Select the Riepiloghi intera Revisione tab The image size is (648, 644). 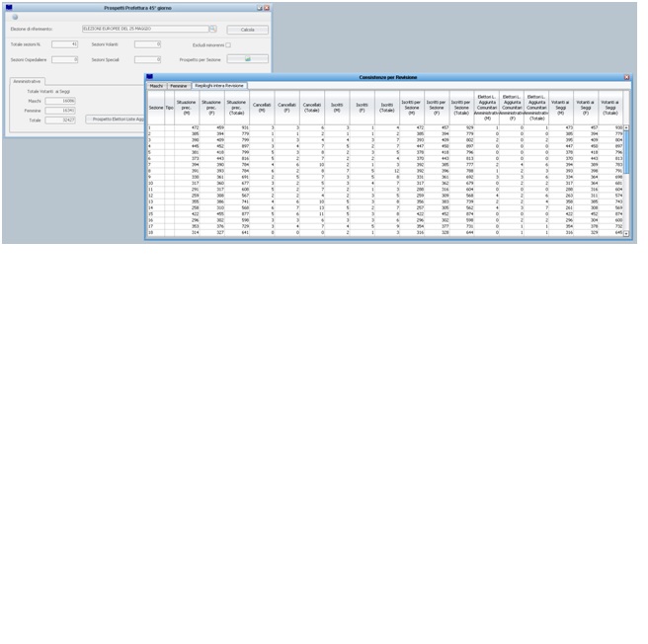tap(219, 86)
